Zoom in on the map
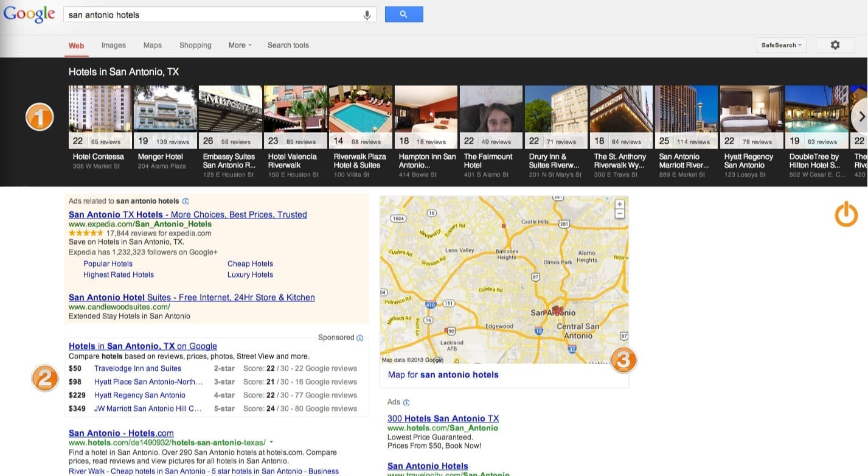This screenshot has height=476, width=868. click(620, 205)
